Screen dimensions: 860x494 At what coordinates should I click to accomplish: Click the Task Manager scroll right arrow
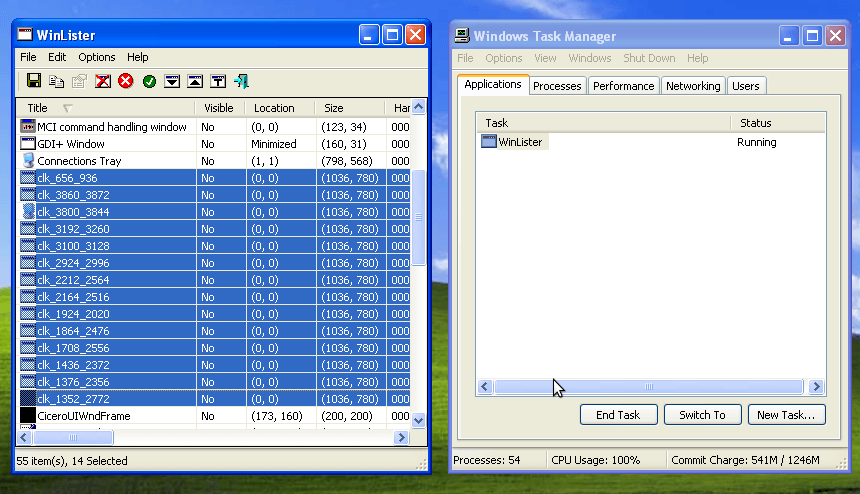[816, 387]
